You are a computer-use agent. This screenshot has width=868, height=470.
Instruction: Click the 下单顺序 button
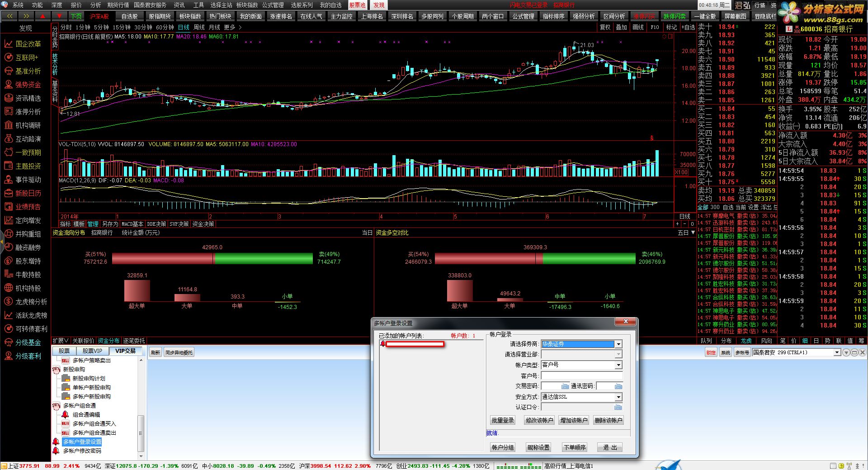tap(575, 447)
